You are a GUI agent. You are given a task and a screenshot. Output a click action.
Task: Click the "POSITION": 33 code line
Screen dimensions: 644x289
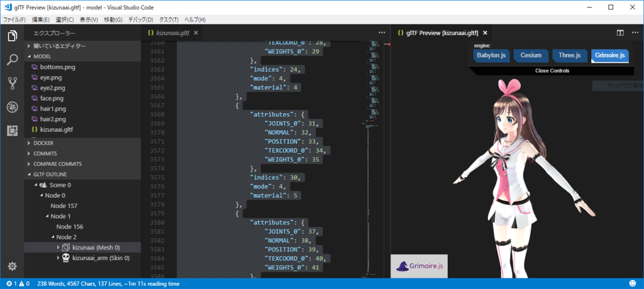(x=292, y=141)
